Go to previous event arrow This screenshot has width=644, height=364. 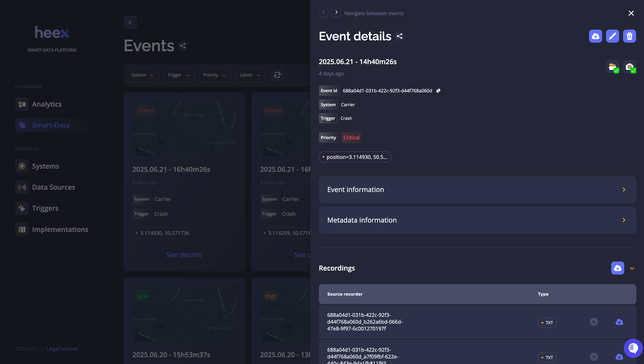point(323,13)
